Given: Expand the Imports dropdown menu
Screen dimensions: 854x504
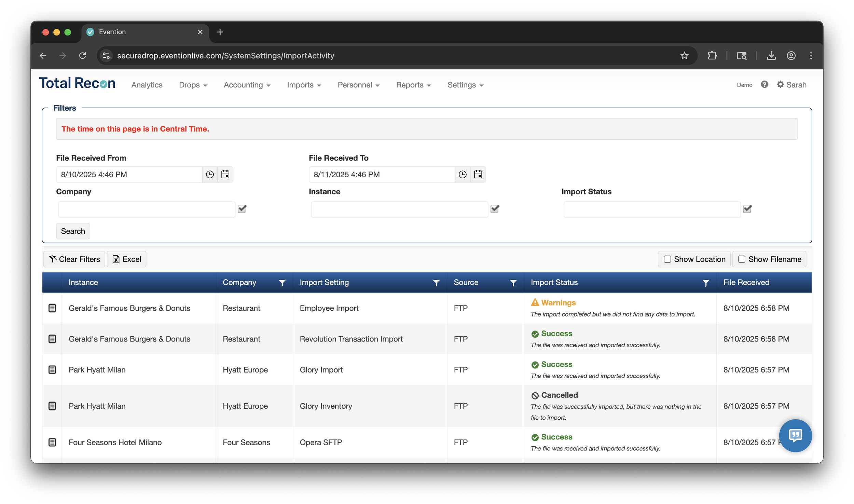Looking at the screenshot, I should click(304, 85).
